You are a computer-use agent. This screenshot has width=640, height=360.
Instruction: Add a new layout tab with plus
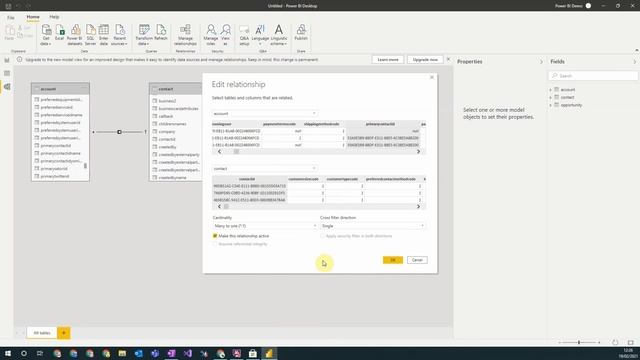pos(64,333)
